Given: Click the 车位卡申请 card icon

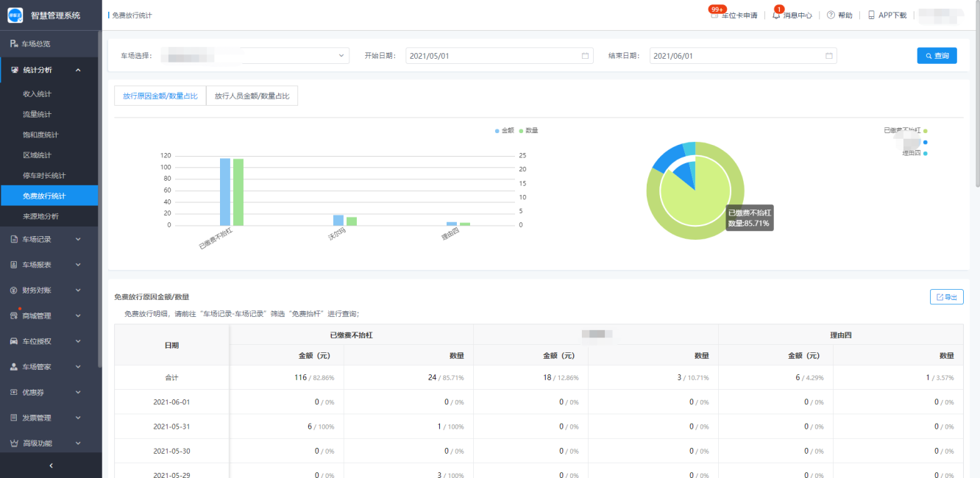Looking at the screenshot, I should (x=714, y=15).
